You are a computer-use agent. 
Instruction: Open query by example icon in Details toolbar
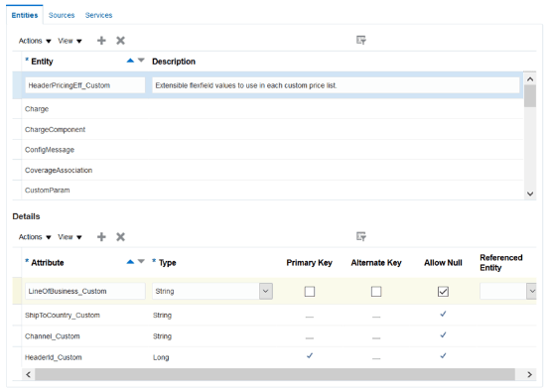pos(361,236)
